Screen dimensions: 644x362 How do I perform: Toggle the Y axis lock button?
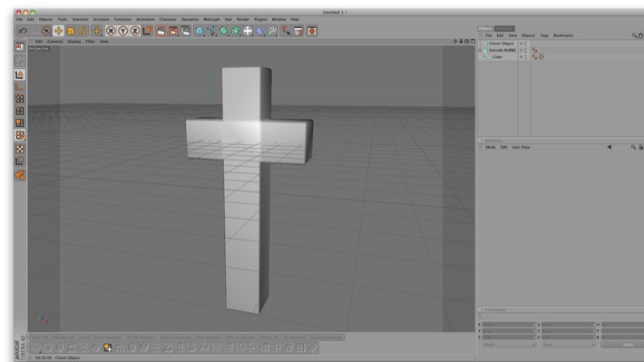tap(122, 31)
